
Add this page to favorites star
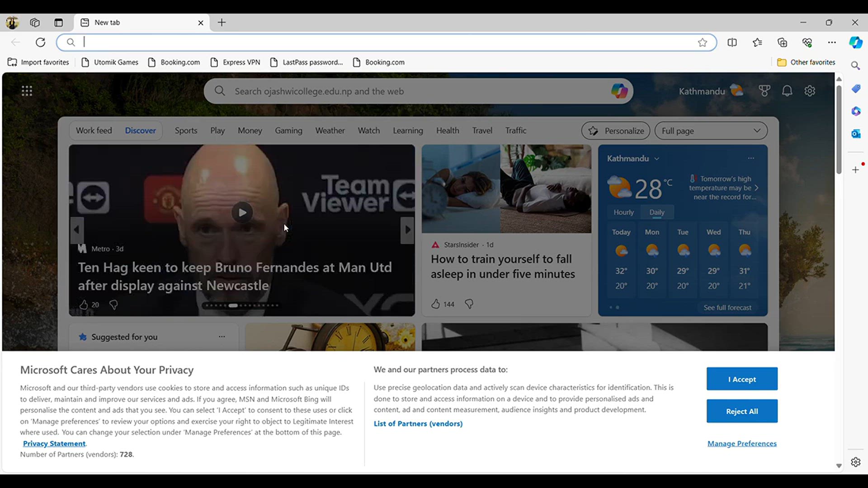[703, 42]
